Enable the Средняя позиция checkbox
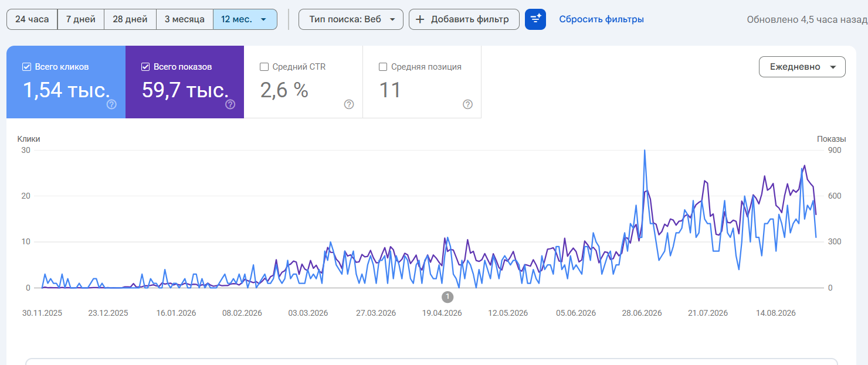The image size is (868, 365). click(x=383, y=67)
